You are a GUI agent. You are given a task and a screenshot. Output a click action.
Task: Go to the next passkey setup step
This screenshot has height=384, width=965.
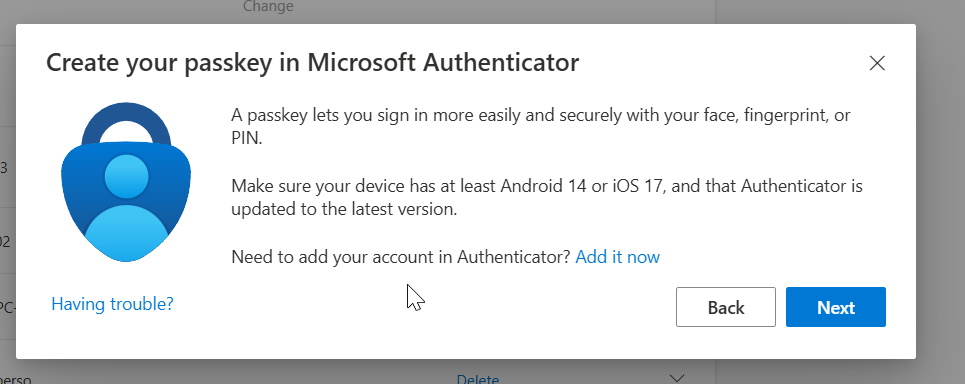coord(836,307)
